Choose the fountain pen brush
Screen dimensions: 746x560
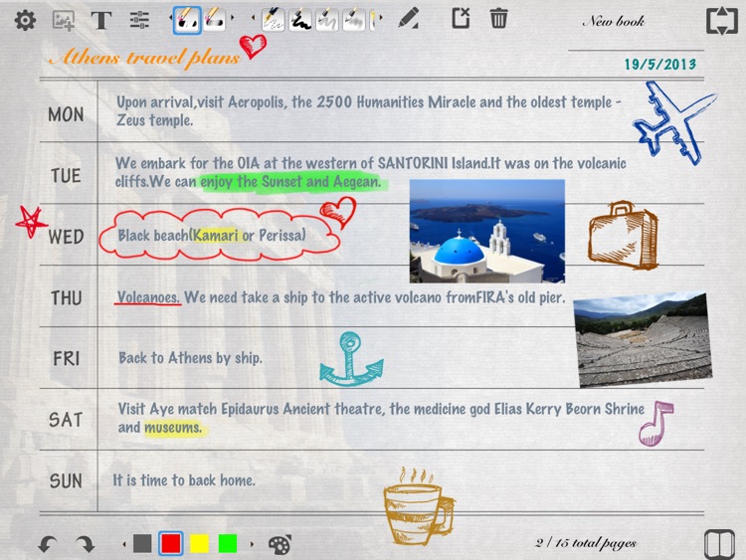tap(274, 20)
